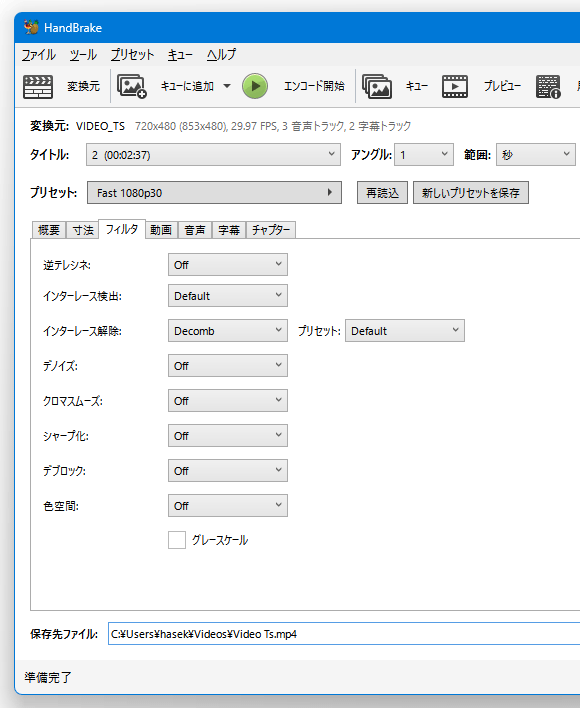Open the キュー menu
580x708 pixels.
point(180,55)
